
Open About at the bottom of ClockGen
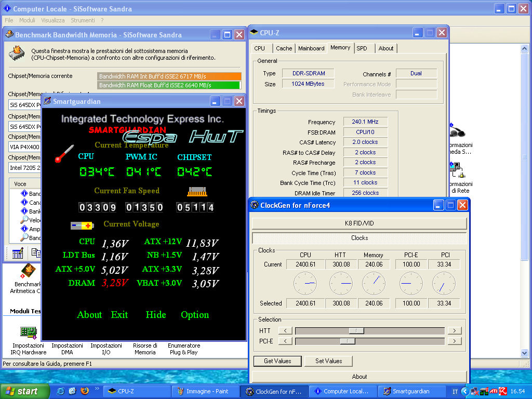pos(360,377)
